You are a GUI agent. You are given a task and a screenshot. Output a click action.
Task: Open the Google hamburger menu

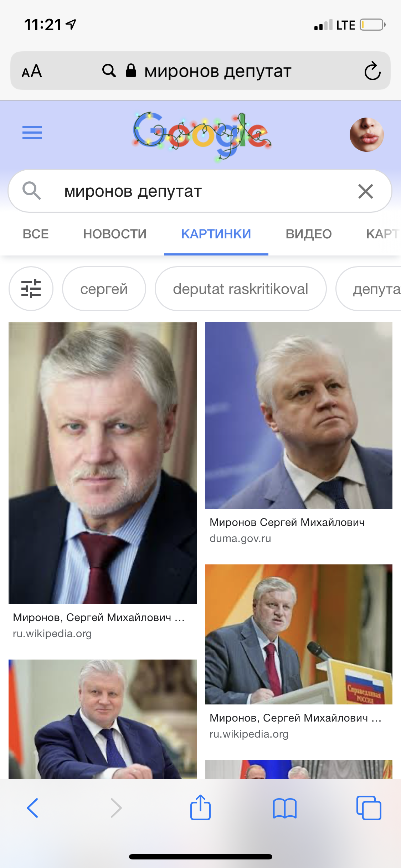pos(32,133)
